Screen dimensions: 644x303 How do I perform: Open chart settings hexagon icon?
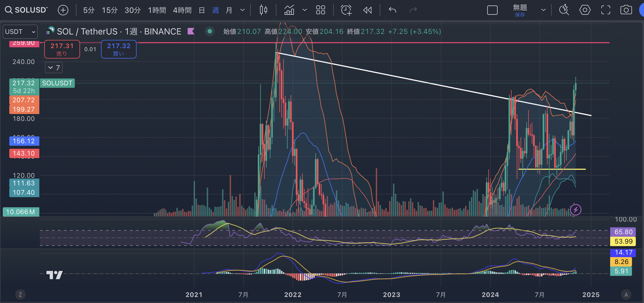pyautogui.click(x=585, y=10)
